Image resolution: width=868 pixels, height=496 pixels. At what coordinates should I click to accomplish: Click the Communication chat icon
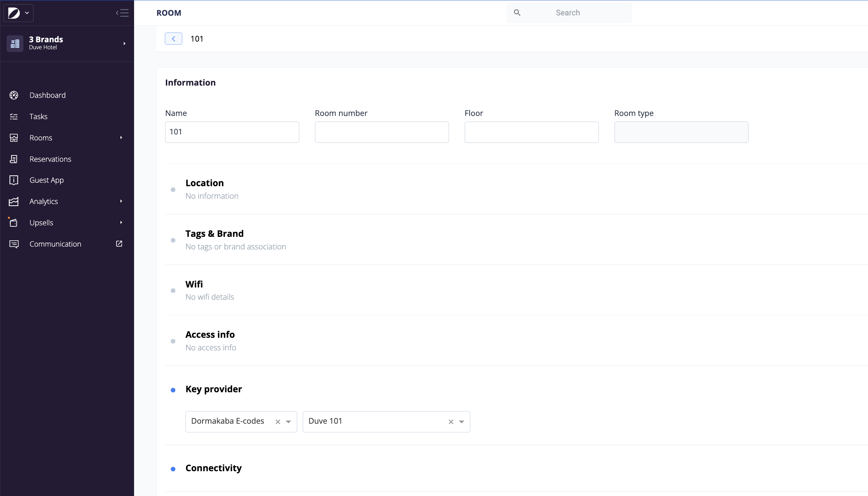point(14,244)
